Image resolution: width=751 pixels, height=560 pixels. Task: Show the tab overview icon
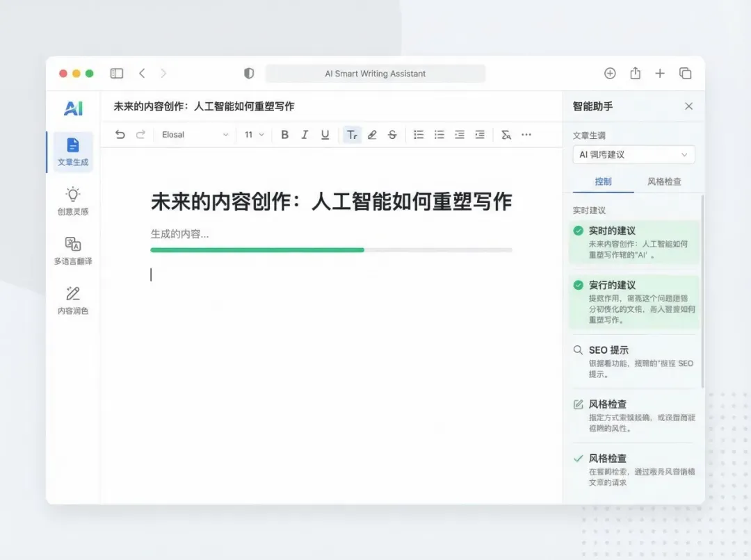(686, 73)
